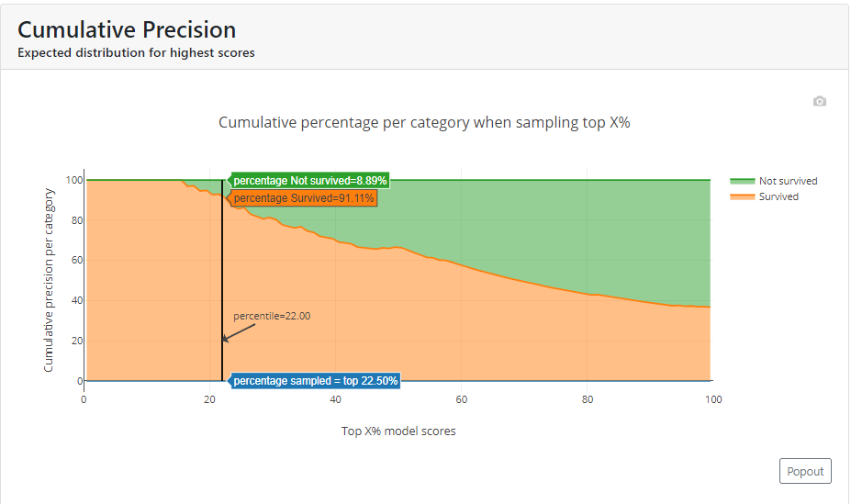Image resolution: width=851 pixels, height=504 pixels.
Task: Click the "percentile=22.00" annotation text
Action: [x=272, y=316]
